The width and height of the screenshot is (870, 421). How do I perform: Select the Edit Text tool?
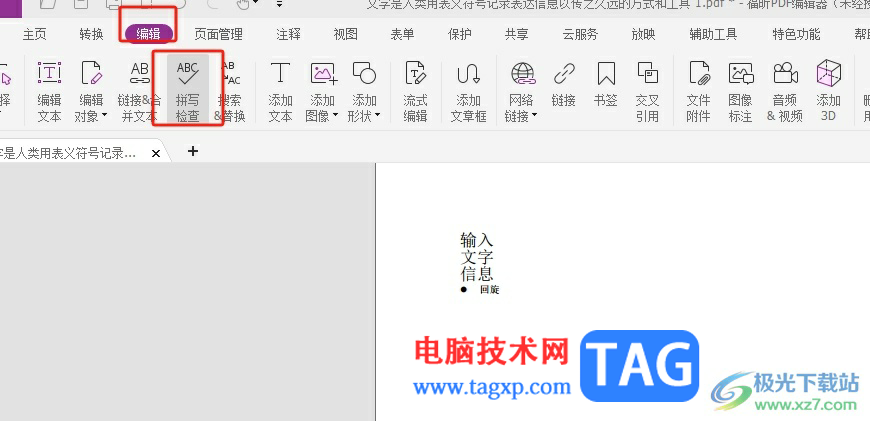49,92
